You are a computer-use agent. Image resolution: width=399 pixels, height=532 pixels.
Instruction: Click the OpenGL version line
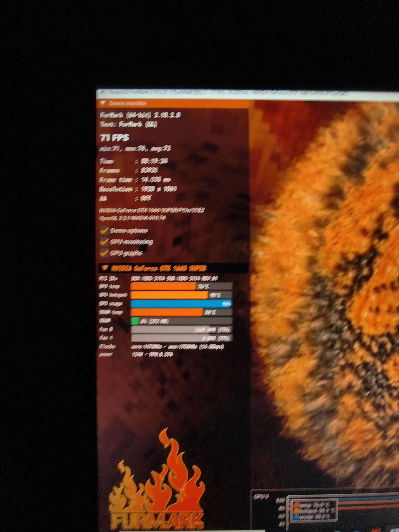point(132,218)
